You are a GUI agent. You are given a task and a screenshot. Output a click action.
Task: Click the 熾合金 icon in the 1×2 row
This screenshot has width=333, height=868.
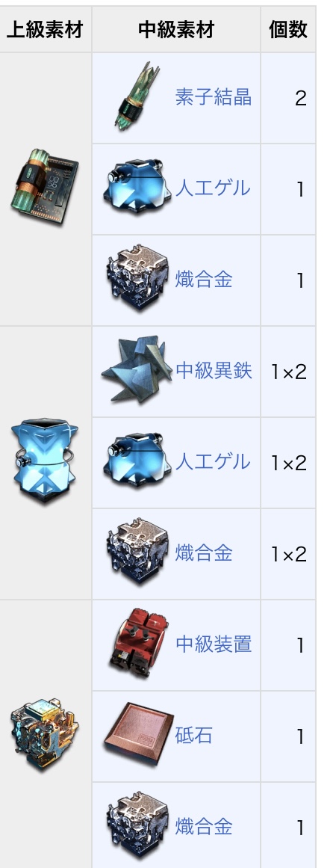pyautogui.click(x=137, y=550)
